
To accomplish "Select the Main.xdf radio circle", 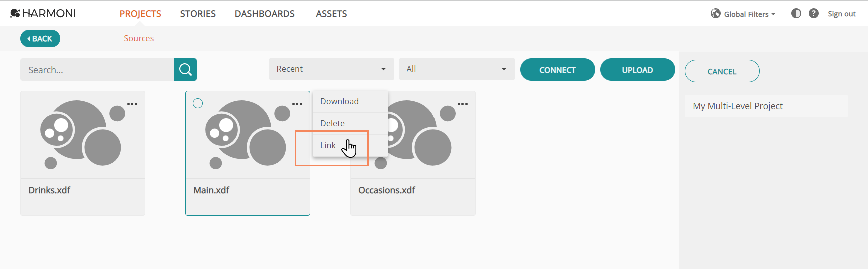I will coord(198,103).
